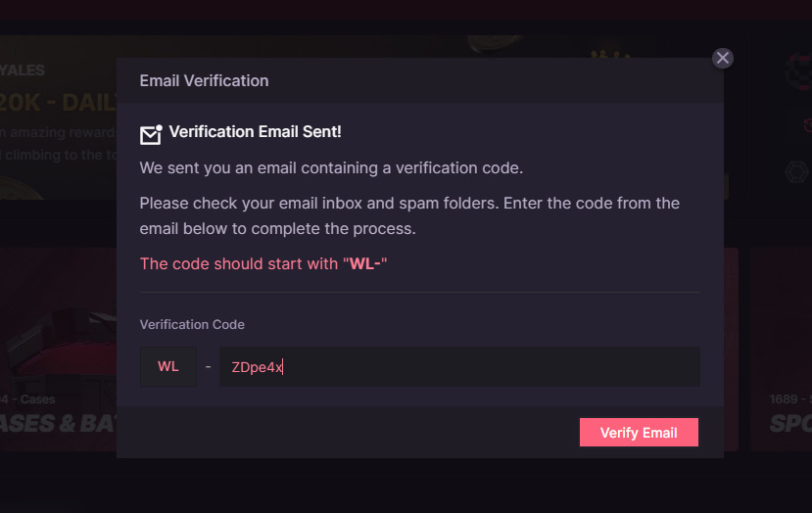The image size is (812, 513).
Task: Click the hexagon icon at right edge
Action: (795, 172)
